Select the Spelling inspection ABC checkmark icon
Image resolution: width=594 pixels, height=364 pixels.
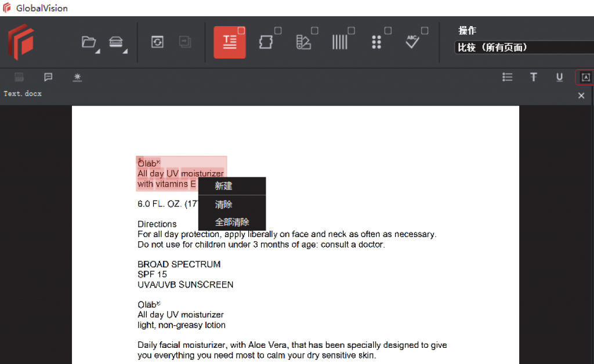pos(412,42)
